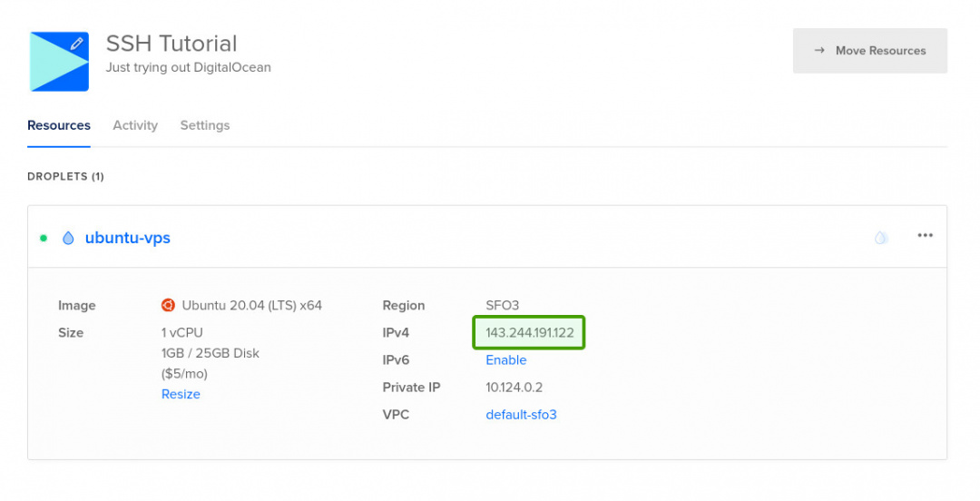The image size is (980, 501).
Task: Click the SSH Tutorial project title
Action: point(171,44)
